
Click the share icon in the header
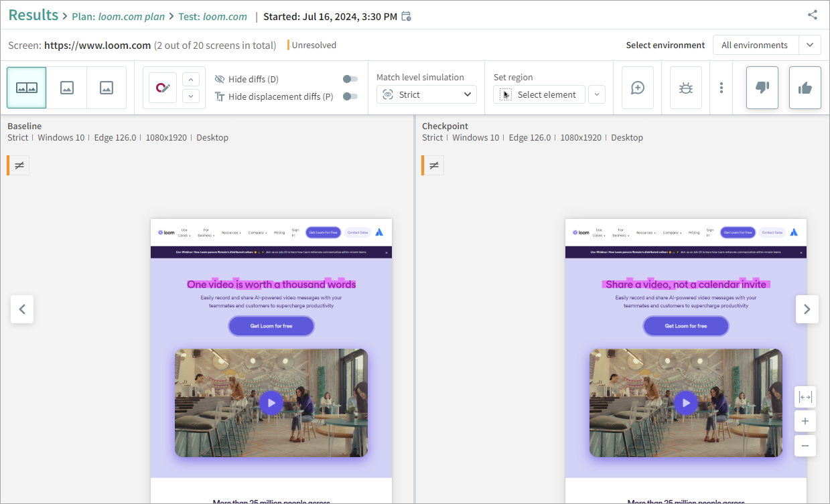[813, 15]
